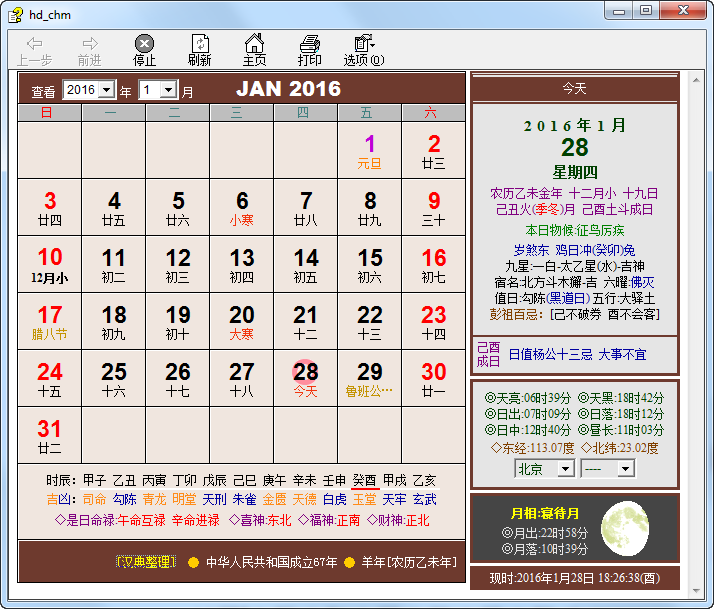This screenshot has width=714, height=609.
Task: Select January 1 元旦 in calendar
Action: (x=369, y=151)
